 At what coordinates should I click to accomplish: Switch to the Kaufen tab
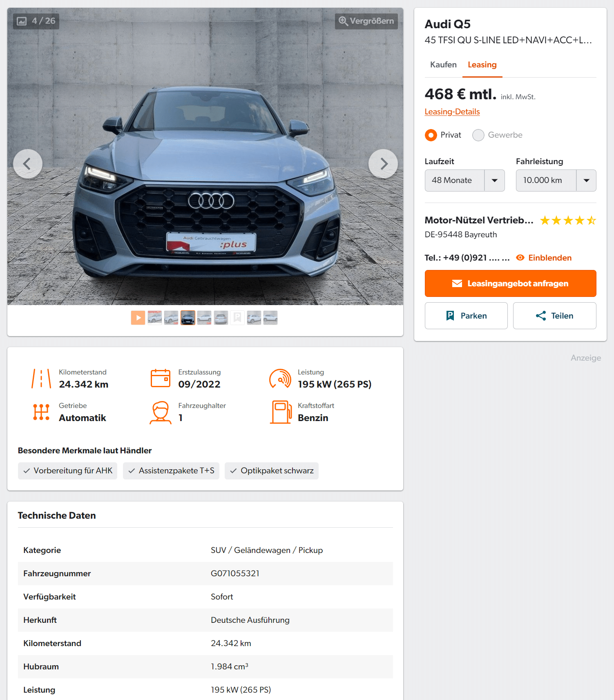[x=443, y=65]
